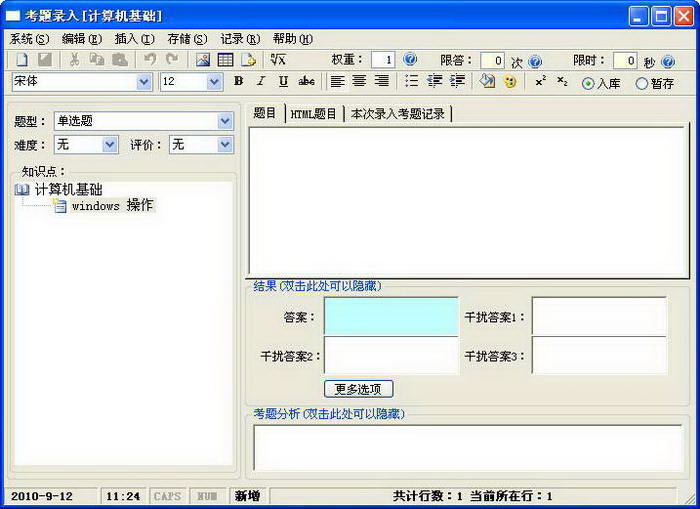Open the 宋体 font dropdown
This screenshot has width=700, height=509.
pyautogui.click(x=143, y=82)
